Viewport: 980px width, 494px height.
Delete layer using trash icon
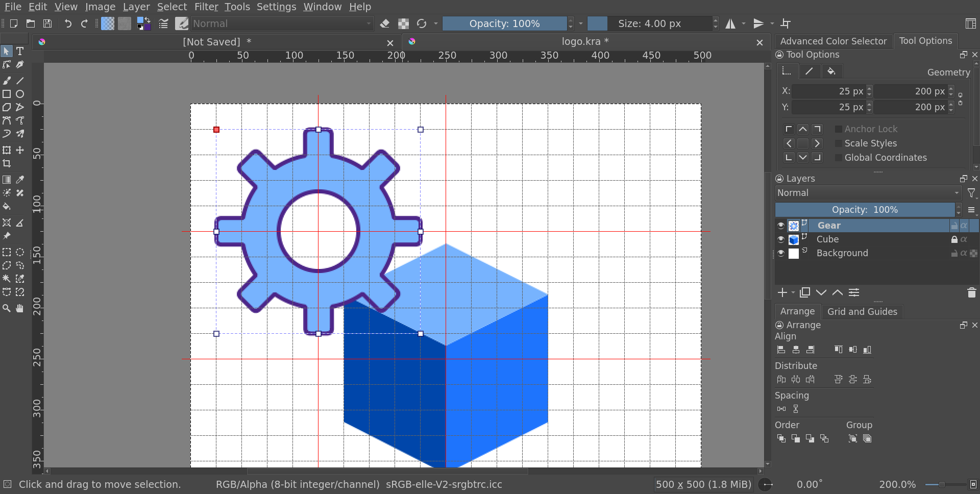point(971,292)
